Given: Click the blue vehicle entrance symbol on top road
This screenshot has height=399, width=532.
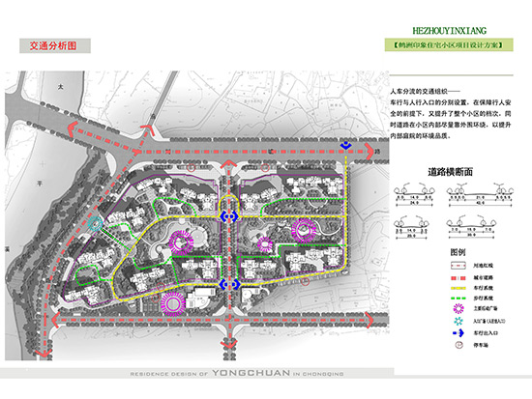Looking at the screenshot, I should pyautogui.click(x=345, y=146).
